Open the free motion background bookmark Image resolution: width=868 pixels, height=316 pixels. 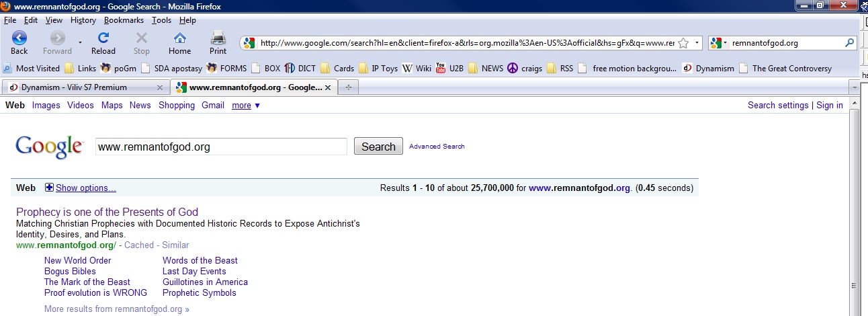(x=627, y=68)
